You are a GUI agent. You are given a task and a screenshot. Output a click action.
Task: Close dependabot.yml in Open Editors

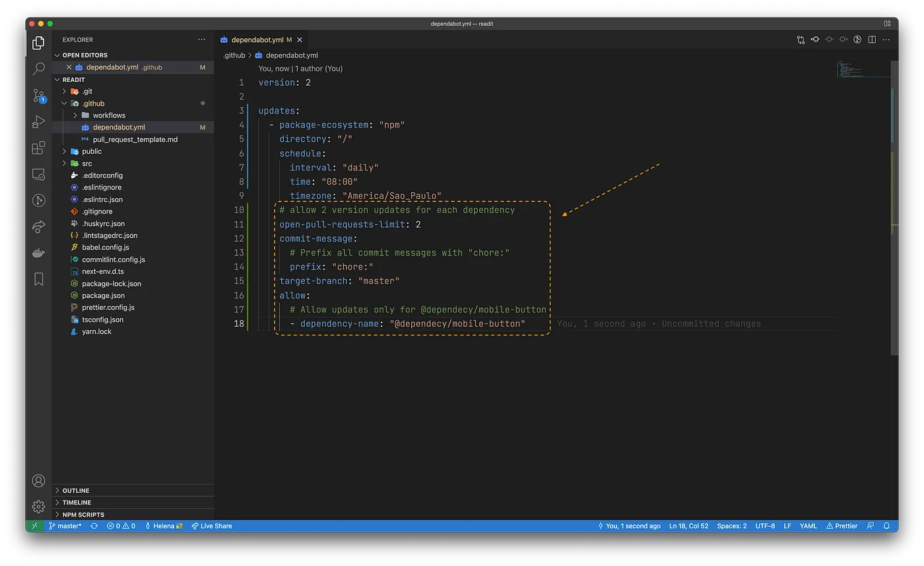pos(69,67)
